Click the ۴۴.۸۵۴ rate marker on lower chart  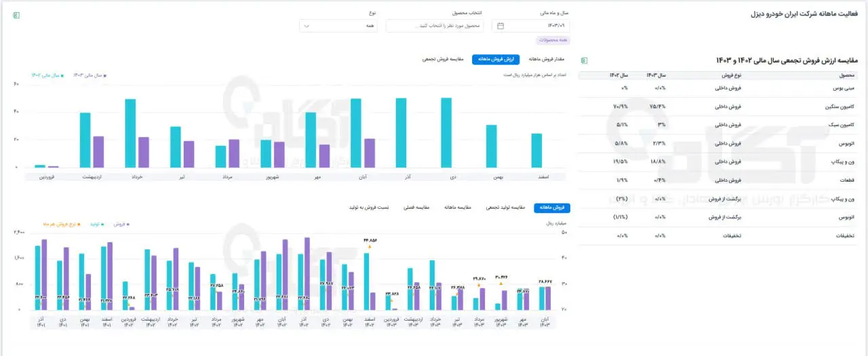[370, 247]
